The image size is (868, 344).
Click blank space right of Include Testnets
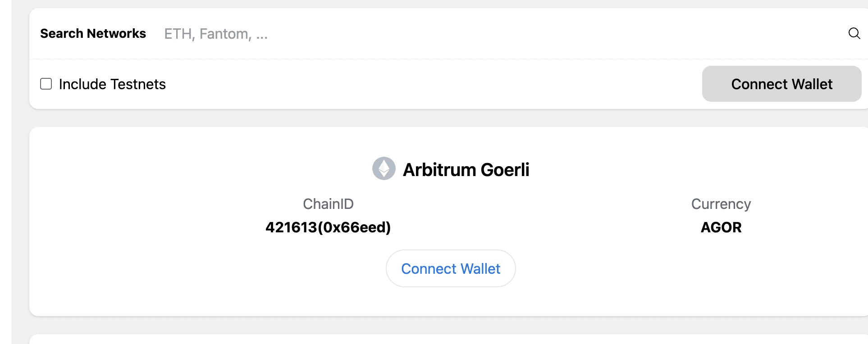(x=433, y=84)
